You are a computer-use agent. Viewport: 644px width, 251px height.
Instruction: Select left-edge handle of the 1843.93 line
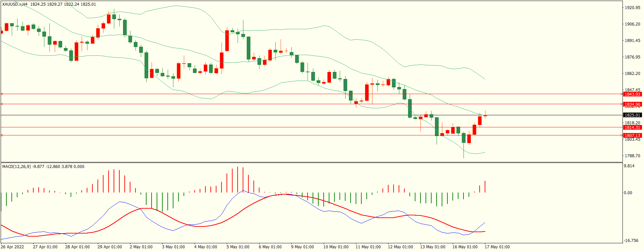click(2, 94)
